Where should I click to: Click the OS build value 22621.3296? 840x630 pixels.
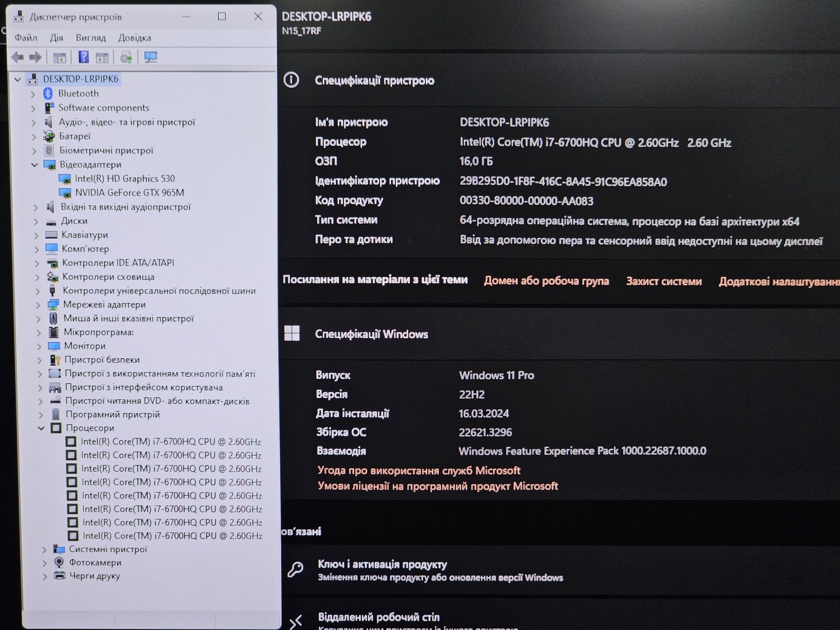pyautogui.click(x=485, y=432)
